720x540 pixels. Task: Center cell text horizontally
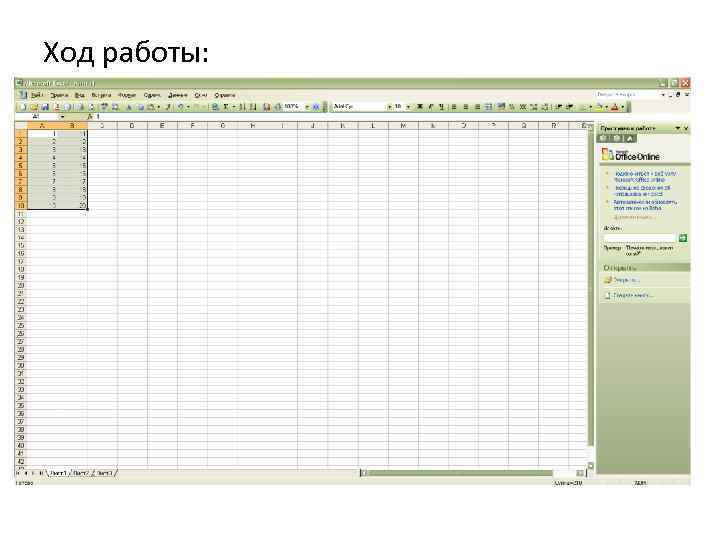point(466,107)
